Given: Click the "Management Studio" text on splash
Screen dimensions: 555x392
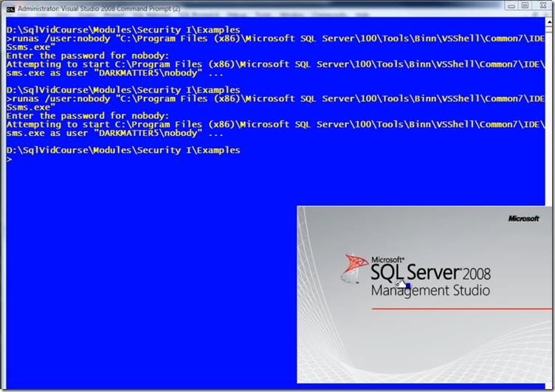Looking at the screenshot, I should [430, 290].
